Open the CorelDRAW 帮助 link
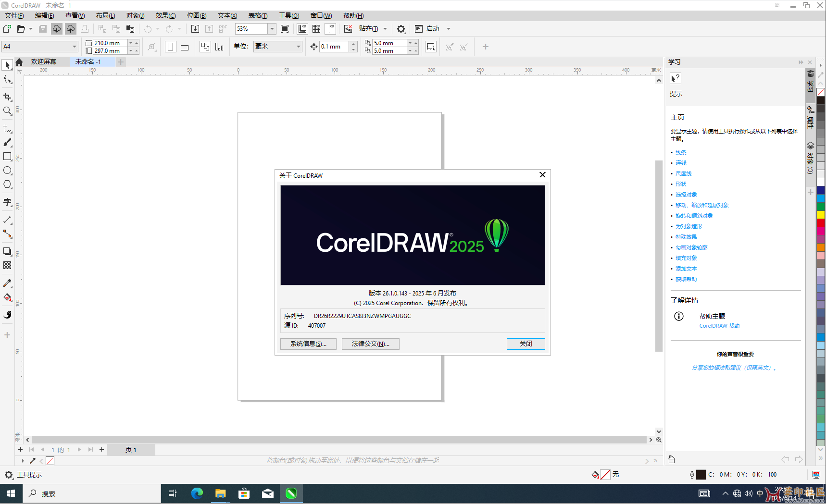The image size is (826, 504). [719, 326]
